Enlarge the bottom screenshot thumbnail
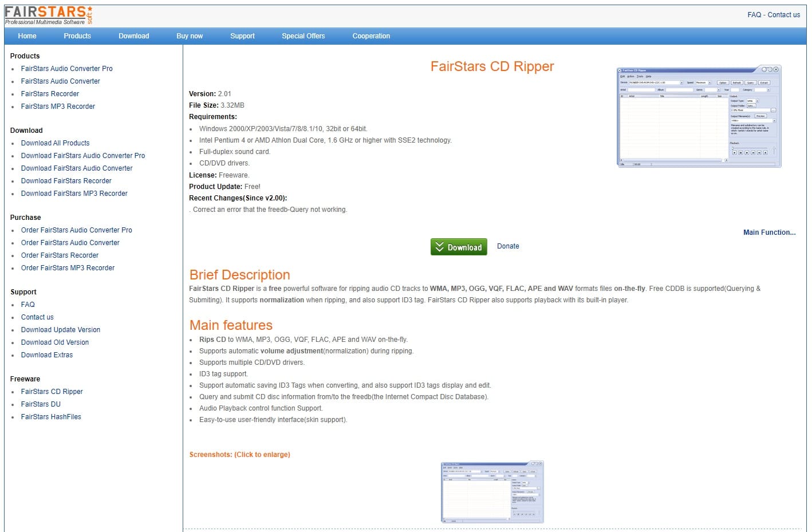 (x=492, y=492)
